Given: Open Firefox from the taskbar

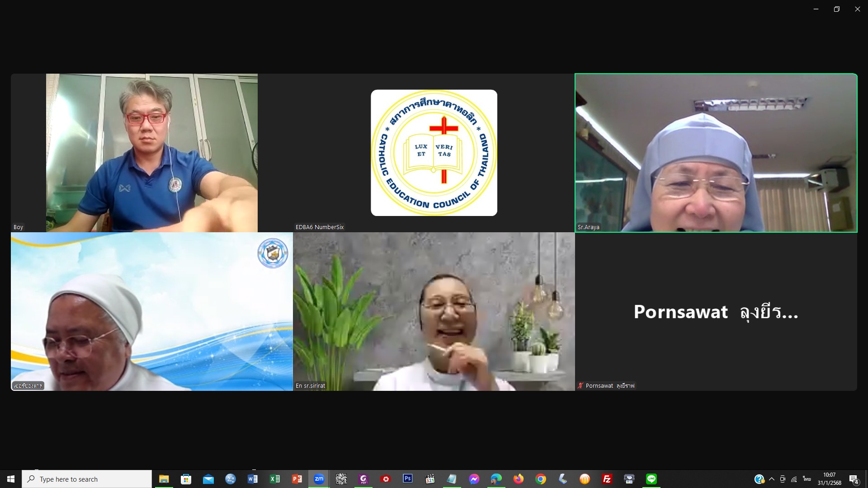Looking at the screenshot, I should [518, 479].
